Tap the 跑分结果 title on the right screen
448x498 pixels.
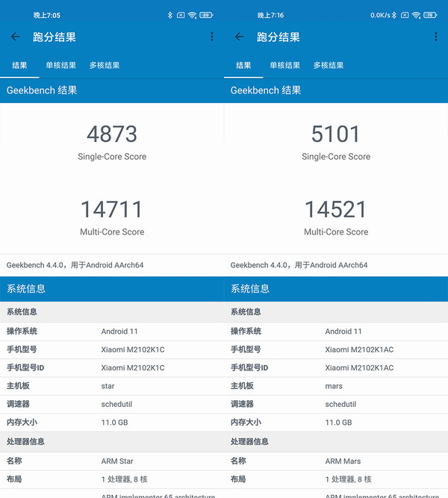coord(279,37)
